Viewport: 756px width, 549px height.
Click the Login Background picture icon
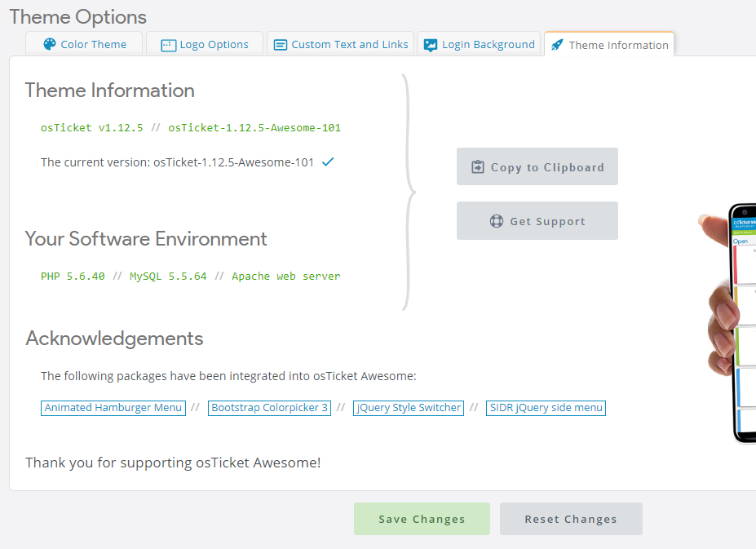click(431, 45)
